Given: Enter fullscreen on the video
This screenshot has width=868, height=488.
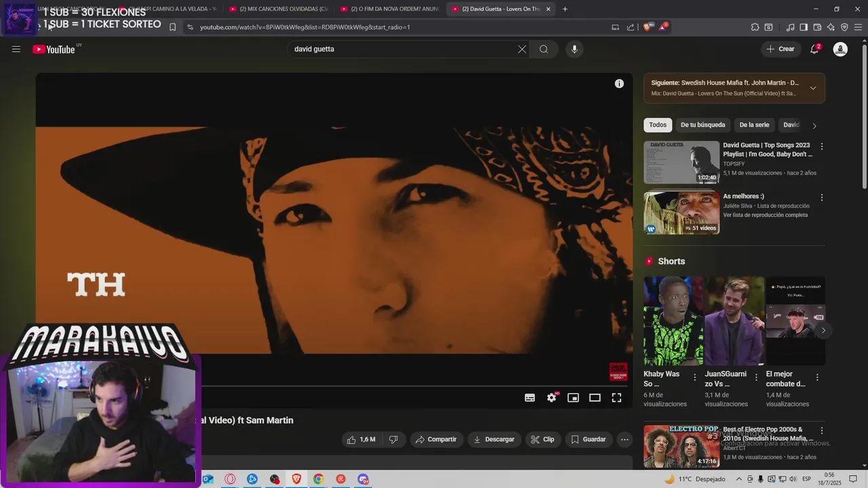Looking at the screenshot, I should [x=616, y=398].
